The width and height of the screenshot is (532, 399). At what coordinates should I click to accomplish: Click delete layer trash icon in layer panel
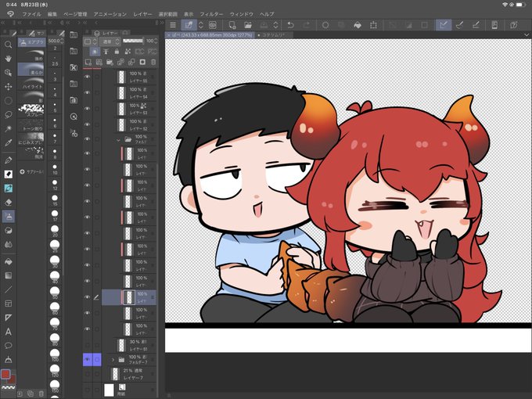[x=153, y=62]
